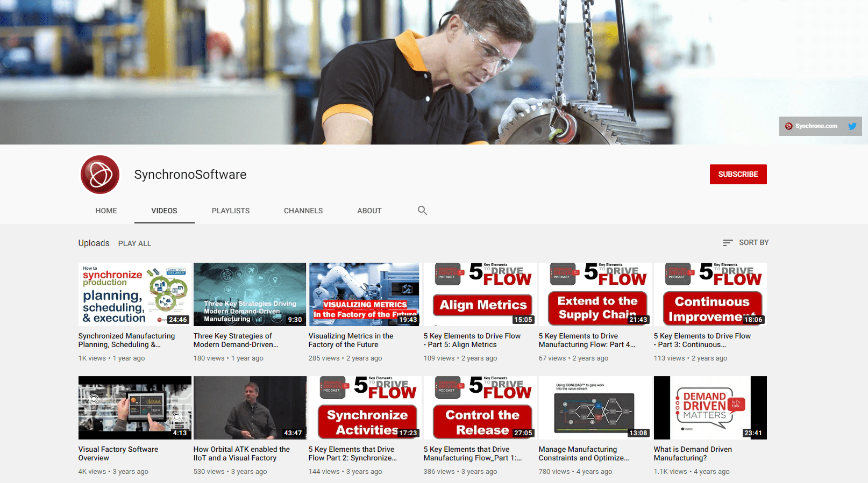Open the Align Metrics podcast thumbnail

coord(480,294)
